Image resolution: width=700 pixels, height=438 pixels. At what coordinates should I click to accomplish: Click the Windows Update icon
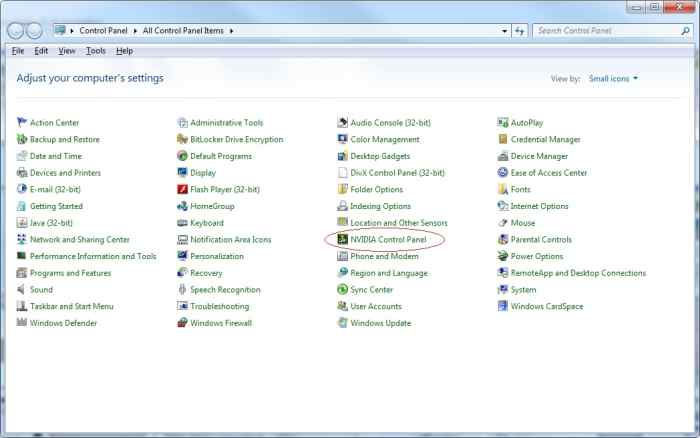[x=342, y=323]
